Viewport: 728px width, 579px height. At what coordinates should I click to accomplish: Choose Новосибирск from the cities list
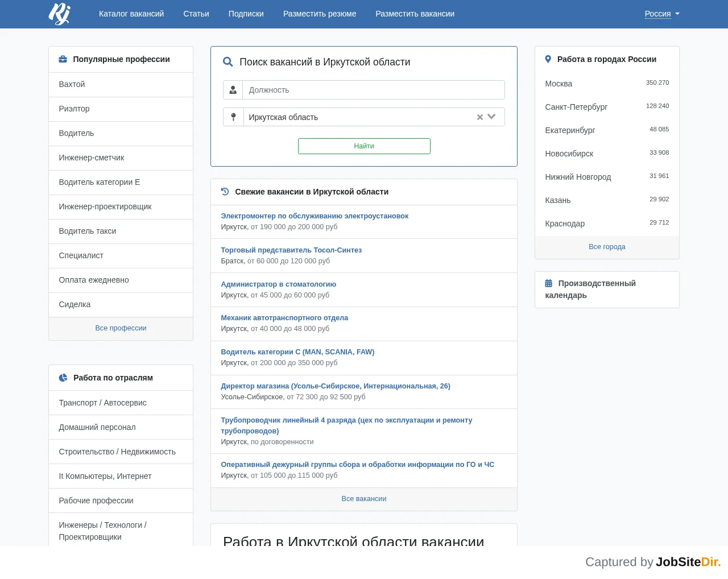(x=569, y=154)
